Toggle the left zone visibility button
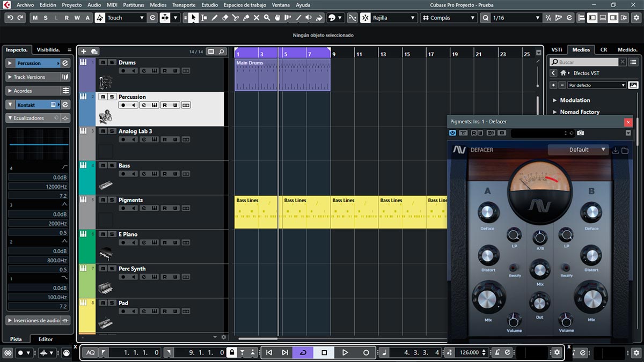The height and width of the screenshot is (362, 644). (592, 18)
